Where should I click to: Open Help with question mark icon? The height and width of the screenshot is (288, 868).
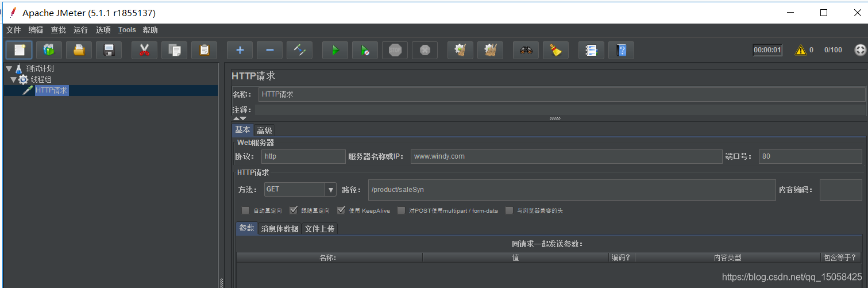(621, 50)
